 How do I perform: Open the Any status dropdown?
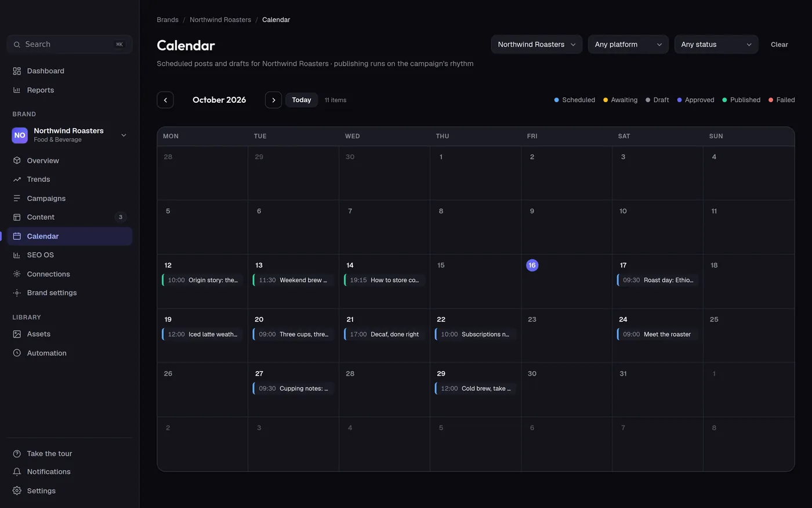716,44
